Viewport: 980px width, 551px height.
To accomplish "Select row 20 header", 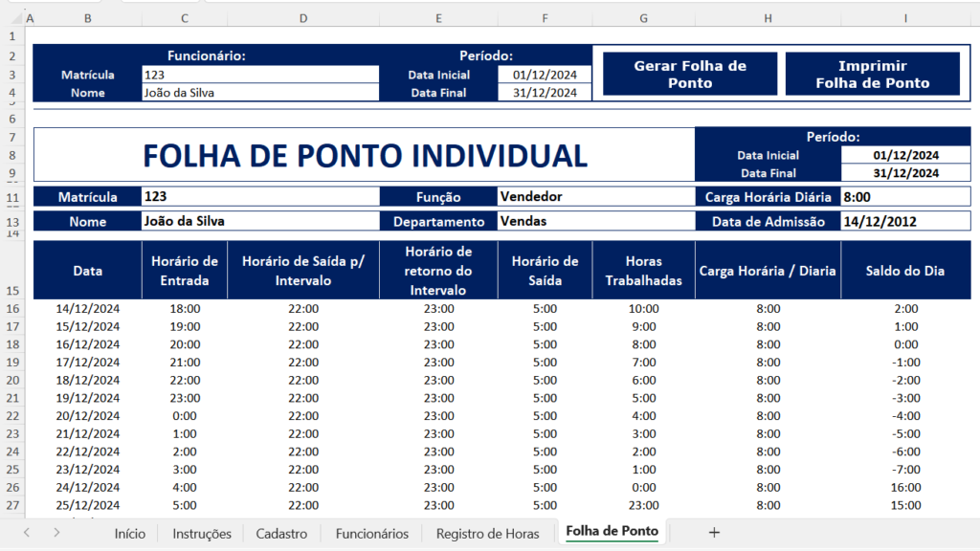I will tap(12, 380).
